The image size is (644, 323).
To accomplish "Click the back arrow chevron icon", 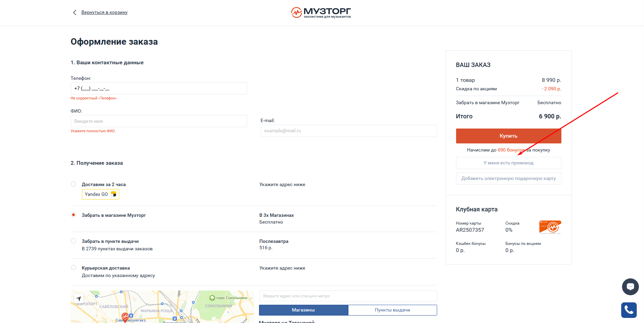I will click(x=74, y=13).
